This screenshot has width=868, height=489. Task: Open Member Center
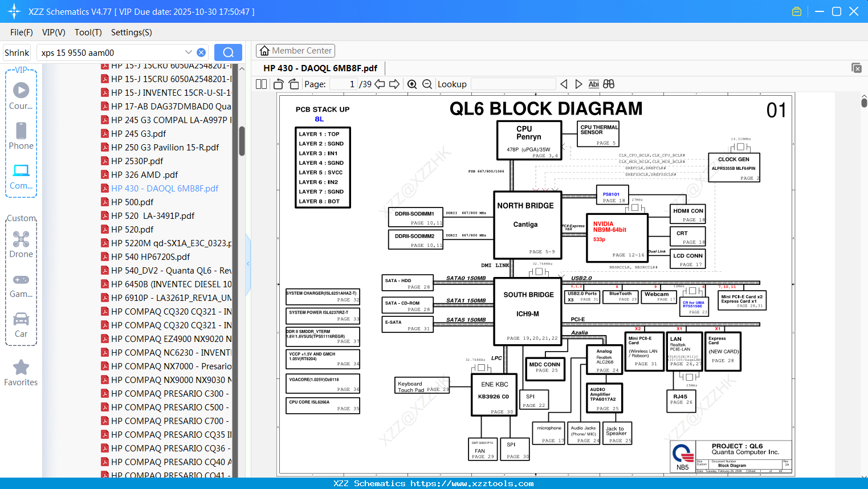click(x=295, y=51)
